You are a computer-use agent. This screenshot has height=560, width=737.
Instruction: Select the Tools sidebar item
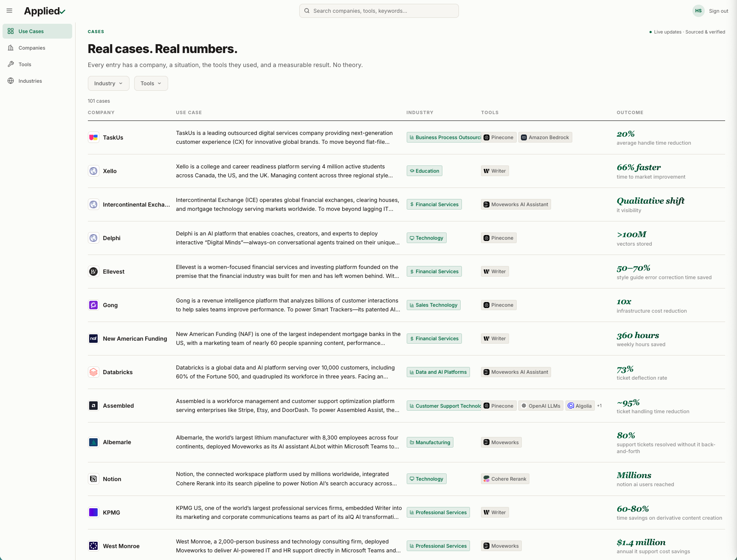[x=25, y=64]
